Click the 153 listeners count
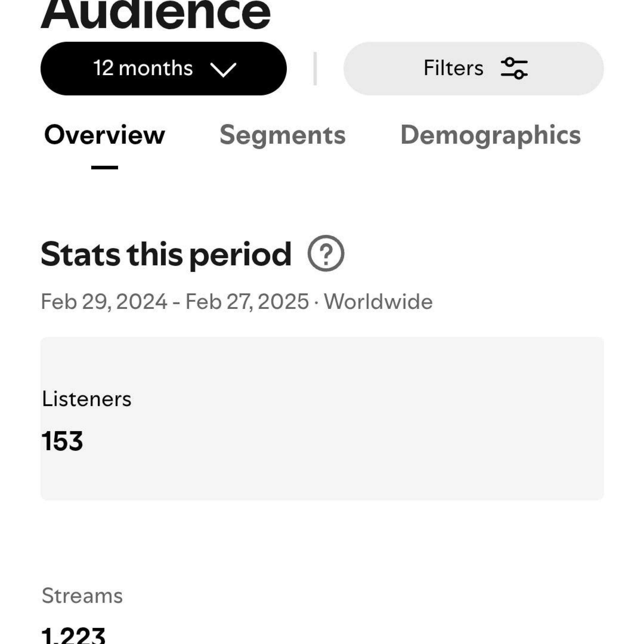The height and width of the screenshot is (644, 644). (x=62, y=441)
